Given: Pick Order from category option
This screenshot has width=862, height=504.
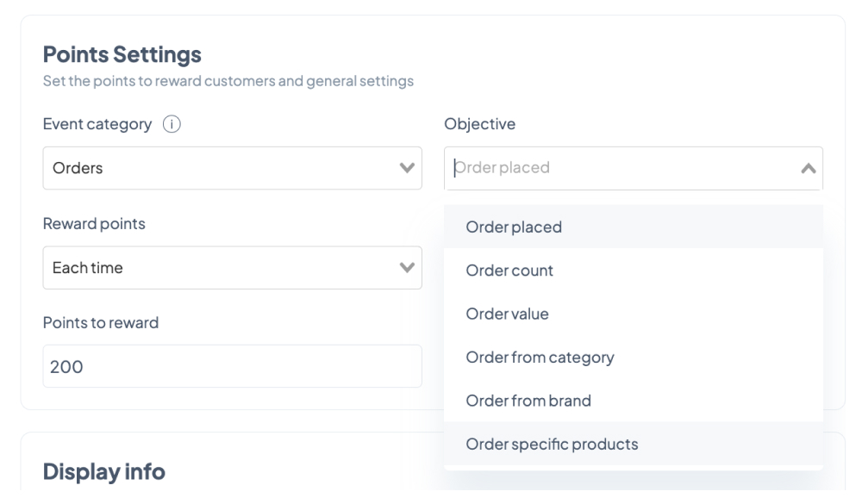Looking at the screenshot, I should click(x=634, y=358).
